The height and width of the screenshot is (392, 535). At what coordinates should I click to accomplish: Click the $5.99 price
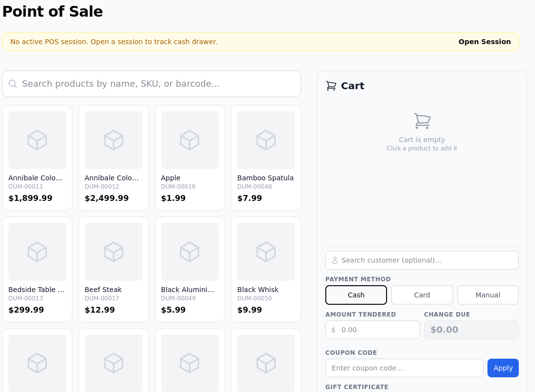pos(173,310)
